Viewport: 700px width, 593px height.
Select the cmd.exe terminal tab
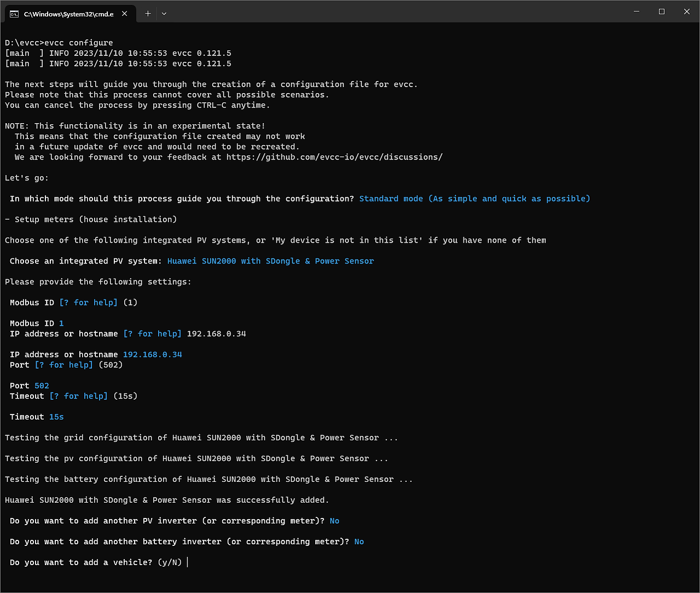[69, 14]
